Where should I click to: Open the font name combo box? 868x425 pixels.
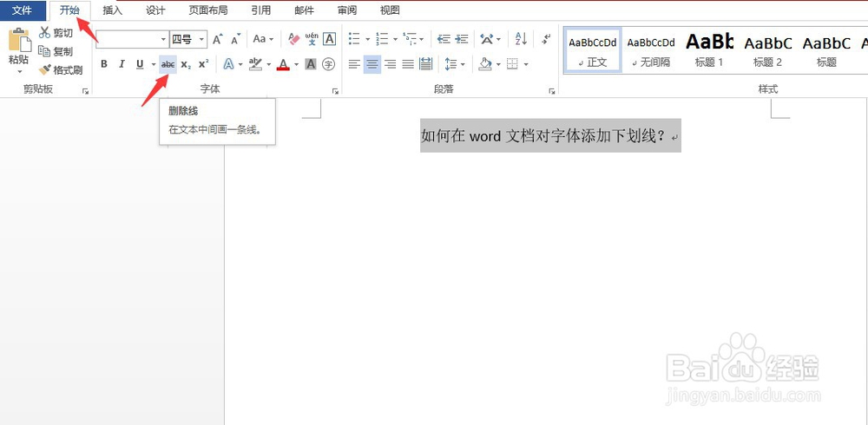pyautogui.click(x=132, y=39)
